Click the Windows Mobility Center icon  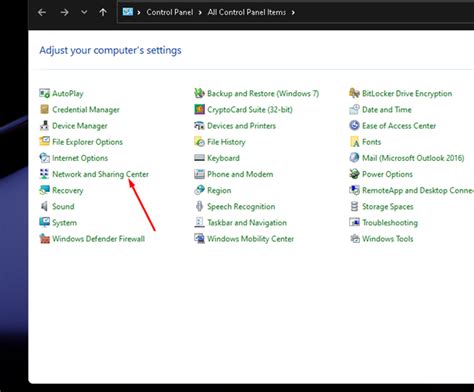click(199, 239)
